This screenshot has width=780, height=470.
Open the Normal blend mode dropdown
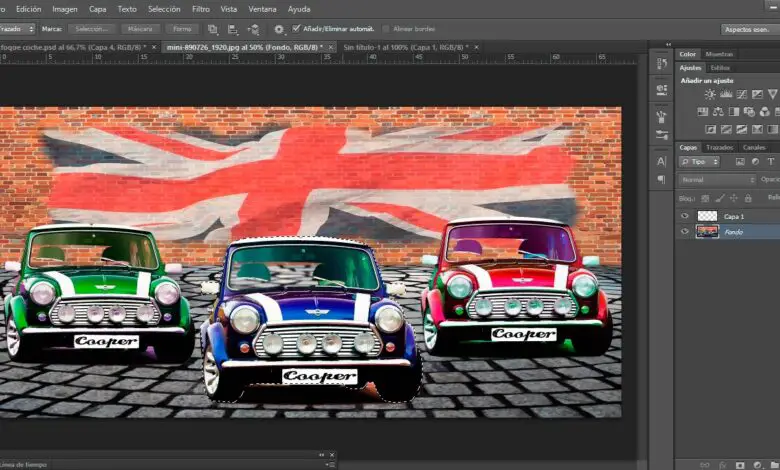(715, 180)
